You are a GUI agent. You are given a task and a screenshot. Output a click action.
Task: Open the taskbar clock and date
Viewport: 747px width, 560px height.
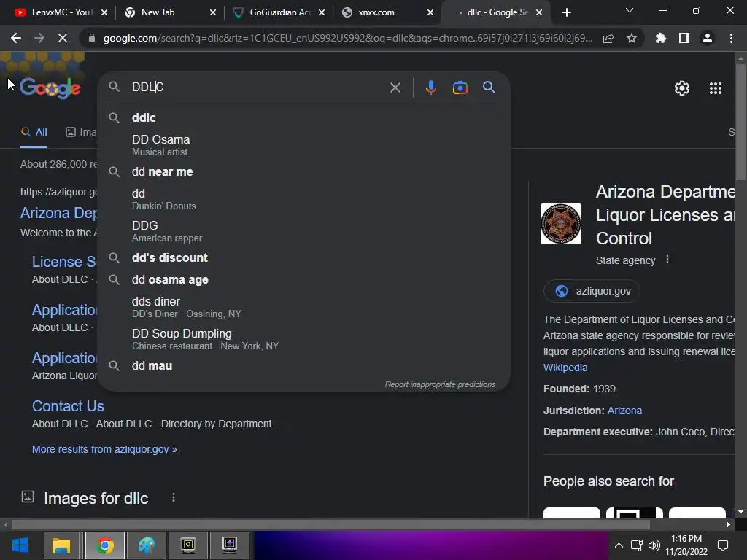[x=686, y=545]
